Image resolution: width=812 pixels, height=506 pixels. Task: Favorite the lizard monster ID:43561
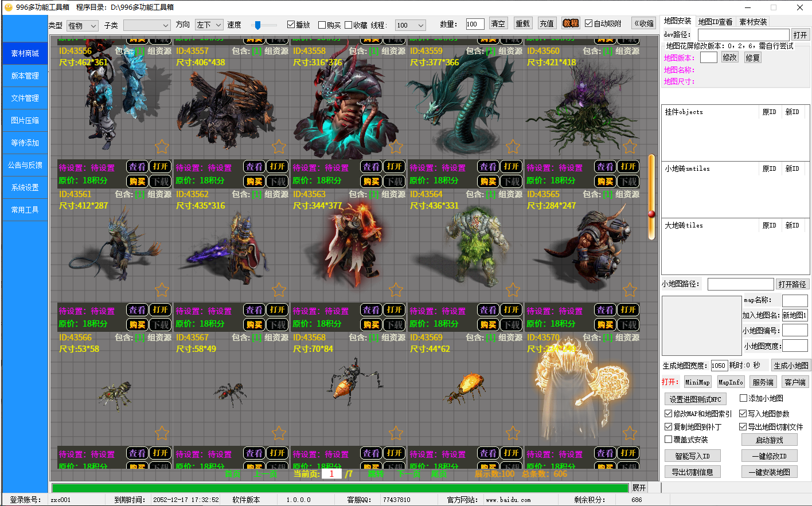162,290
